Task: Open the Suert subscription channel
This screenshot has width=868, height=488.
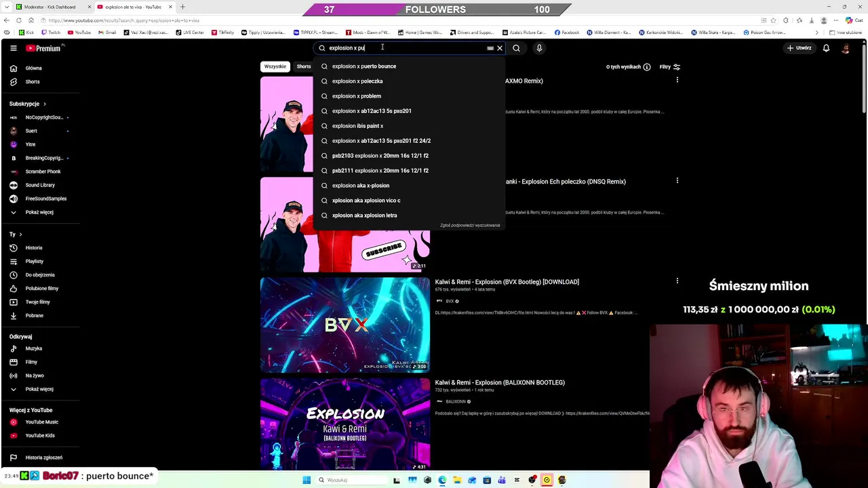Action: (41, 131)
